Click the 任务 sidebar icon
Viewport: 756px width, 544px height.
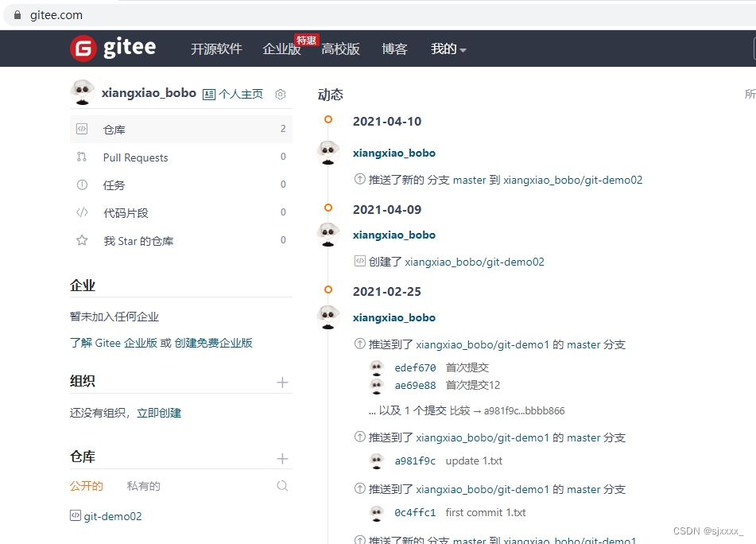82,185
